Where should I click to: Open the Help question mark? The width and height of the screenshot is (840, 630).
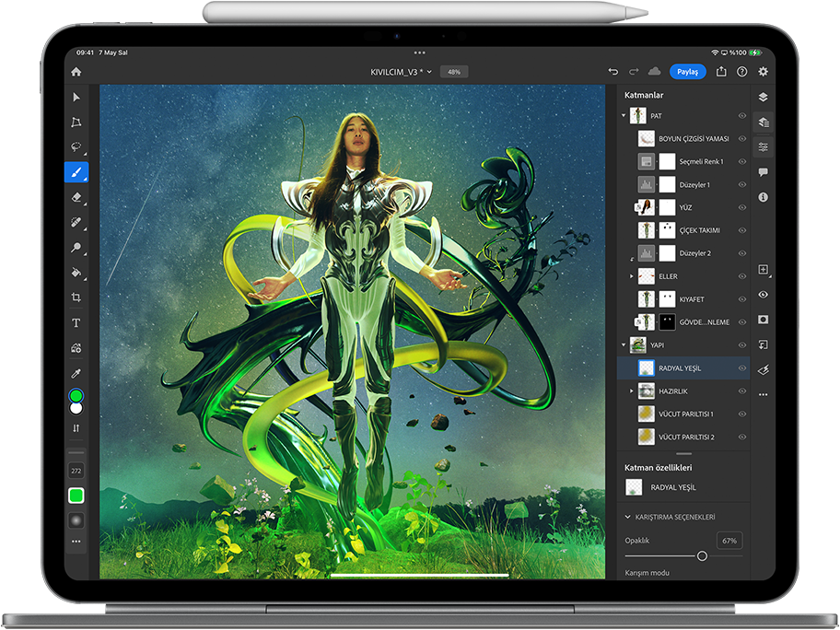pos(742,72)
